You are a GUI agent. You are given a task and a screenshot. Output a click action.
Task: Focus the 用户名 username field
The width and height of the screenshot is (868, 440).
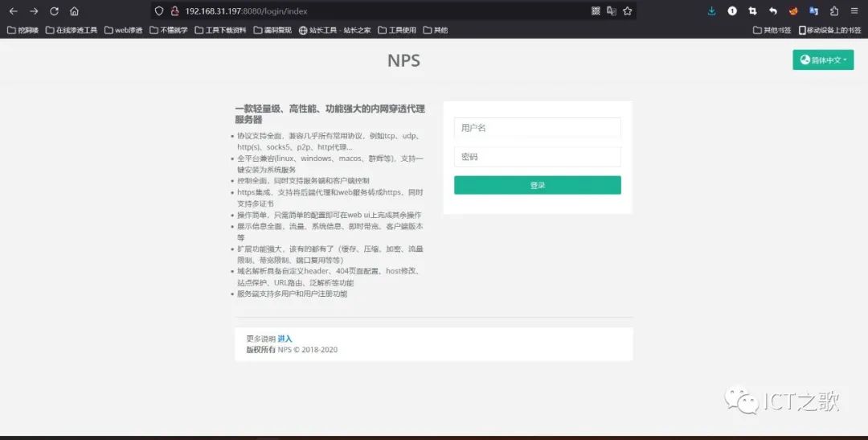click(538, 127)
